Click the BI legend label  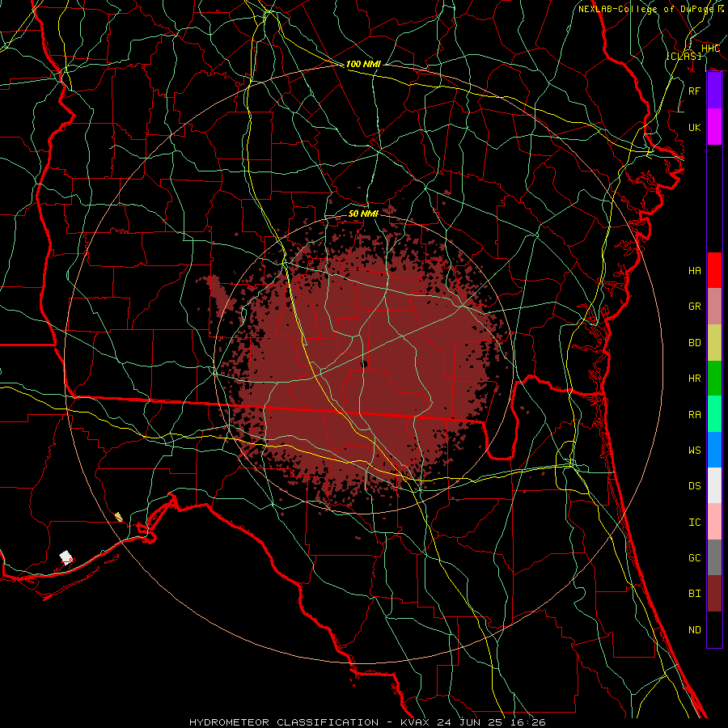694,594
